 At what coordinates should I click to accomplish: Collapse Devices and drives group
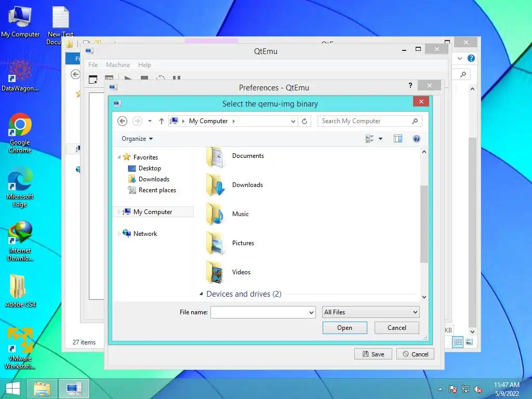coord(201,294)
